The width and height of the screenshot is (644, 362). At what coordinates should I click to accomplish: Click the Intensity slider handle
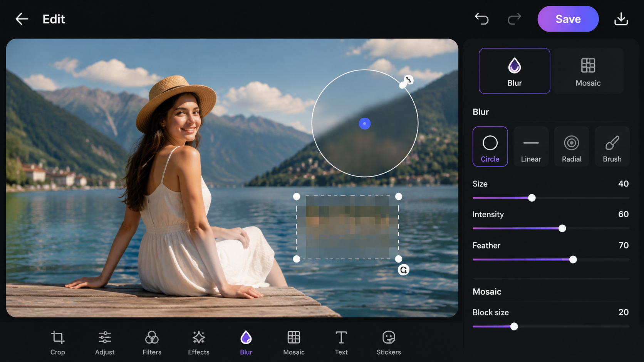pyautogui.click(x=562, y=229)
